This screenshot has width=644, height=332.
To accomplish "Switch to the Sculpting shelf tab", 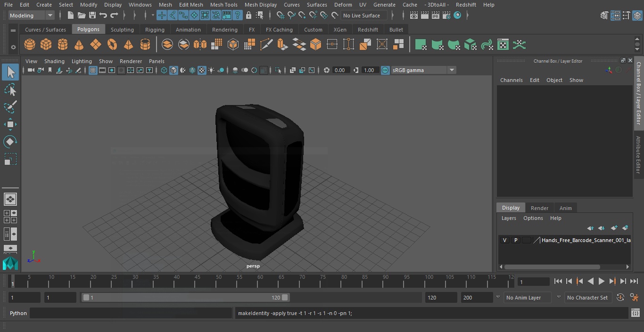I will pos(122,29).
